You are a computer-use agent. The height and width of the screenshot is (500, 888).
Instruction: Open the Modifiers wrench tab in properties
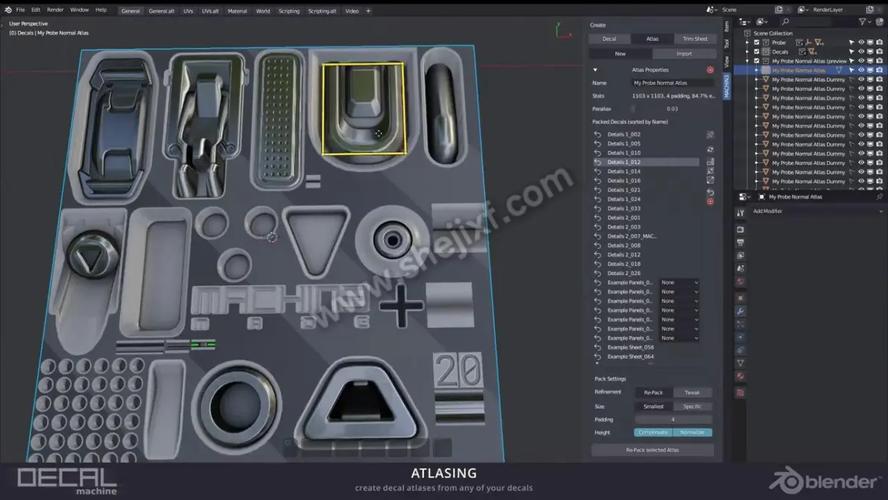pyautogui.click(x=740, y=311)
